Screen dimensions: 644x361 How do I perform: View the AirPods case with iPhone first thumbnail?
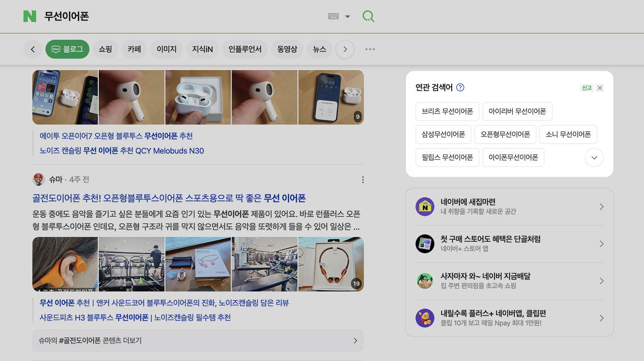point(65,97)
